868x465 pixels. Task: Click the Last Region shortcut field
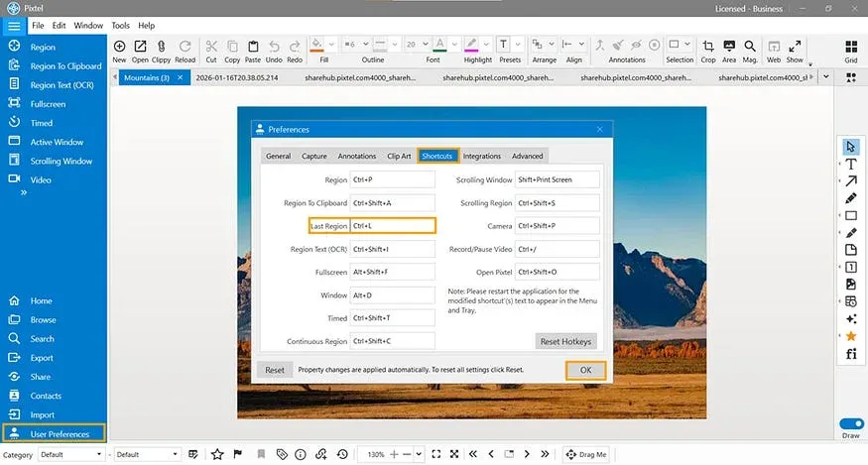(x=393, y=225)
